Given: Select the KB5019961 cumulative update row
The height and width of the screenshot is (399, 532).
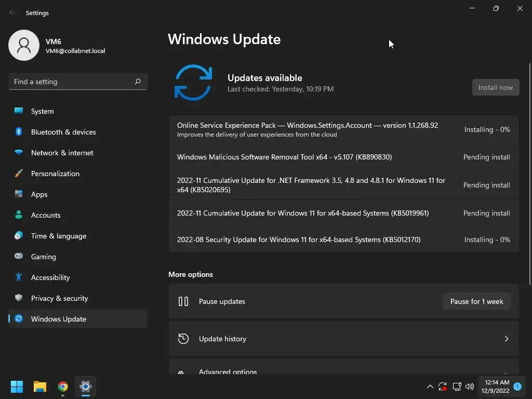Looking at the screenshot, I should point(344,213).
